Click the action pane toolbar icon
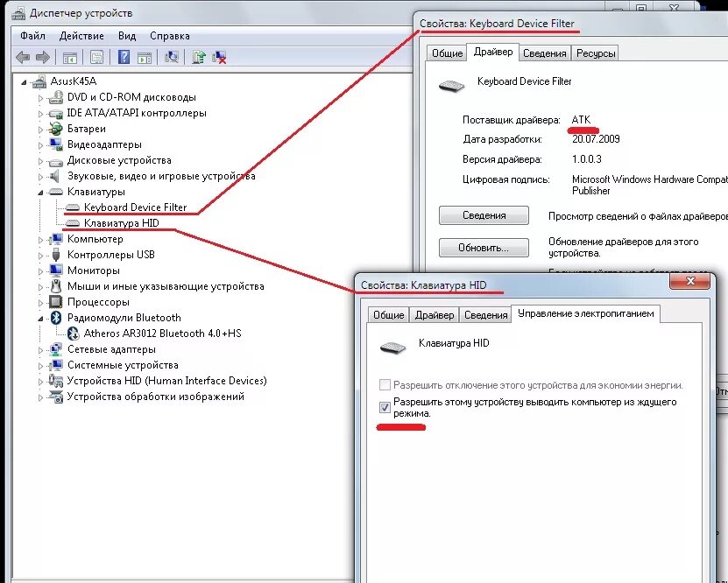Viewport: 728px width, 583px height. point(145,58)
